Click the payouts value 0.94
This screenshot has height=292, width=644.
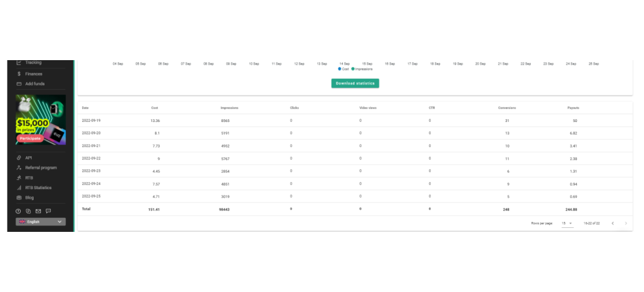pyautogui.click(x=573, y=184)
